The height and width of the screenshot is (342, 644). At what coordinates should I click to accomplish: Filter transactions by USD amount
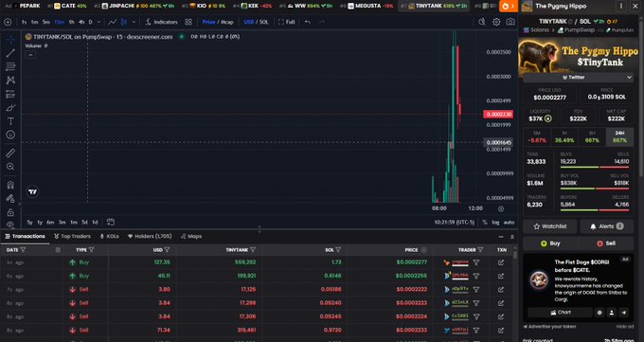pos(168,250)
